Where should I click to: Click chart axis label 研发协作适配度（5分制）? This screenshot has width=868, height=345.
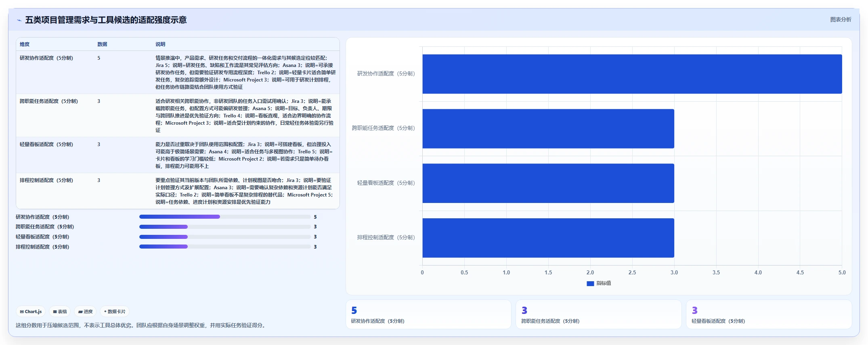click(x=386, y=74)
